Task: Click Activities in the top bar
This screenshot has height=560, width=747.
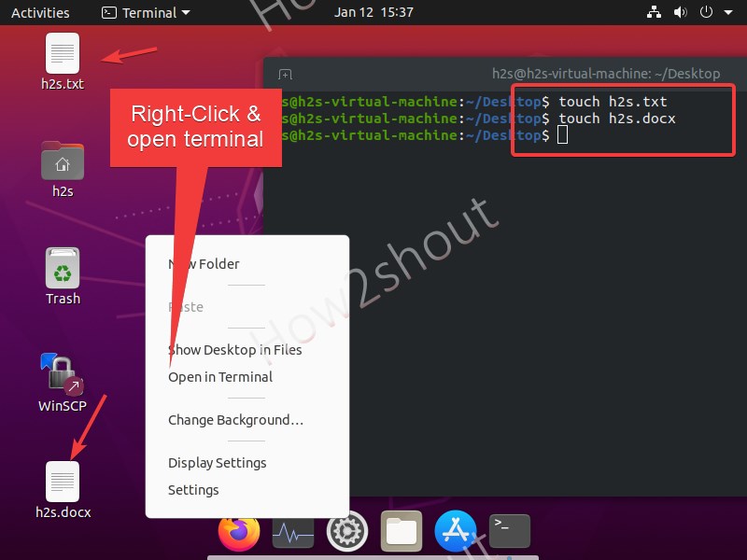Action: 40,13
